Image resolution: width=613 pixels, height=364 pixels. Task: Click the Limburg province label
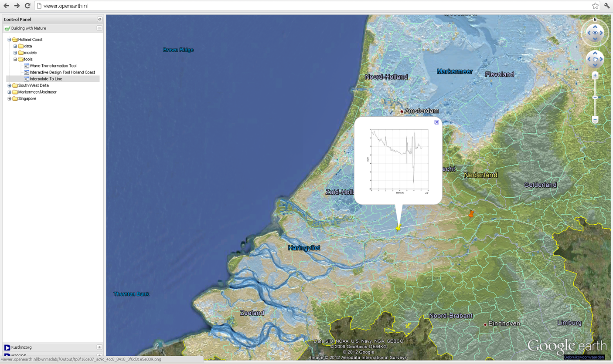tap(569, 323)
